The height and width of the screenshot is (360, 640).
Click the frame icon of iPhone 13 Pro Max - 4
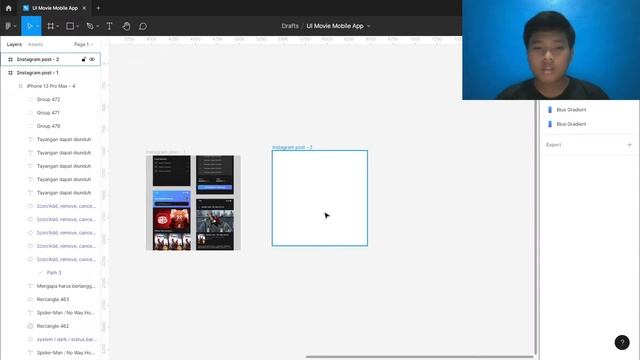point(20,86)
